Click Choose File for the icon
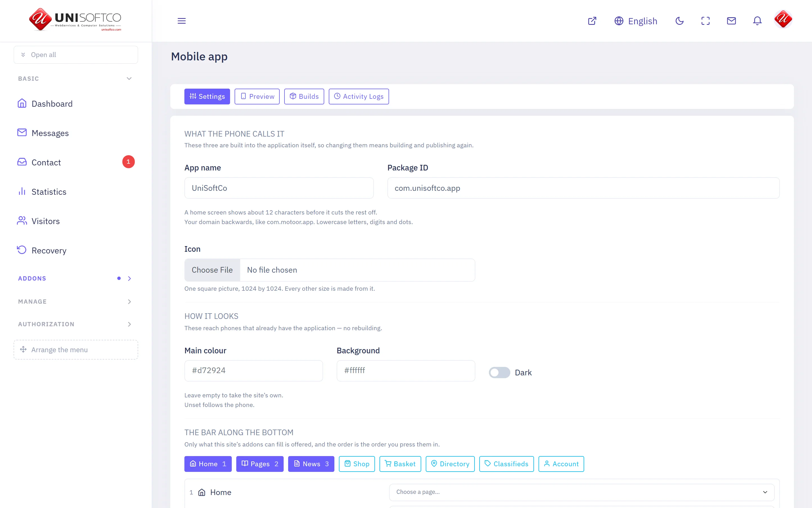Screen dimensions: 812x508 212,270
